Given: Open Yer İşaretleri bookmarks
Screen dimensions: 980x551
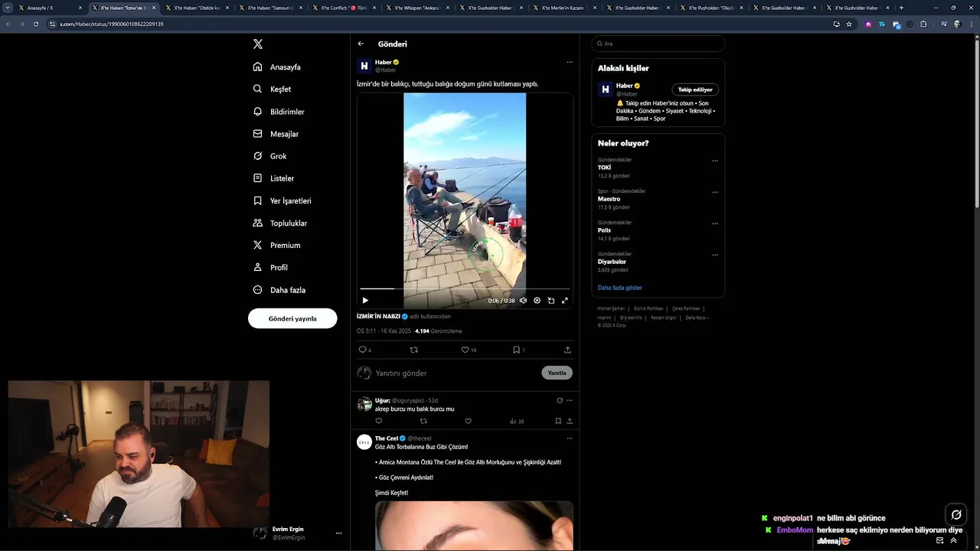Looking at the screenshot, I should pos(282,201).
